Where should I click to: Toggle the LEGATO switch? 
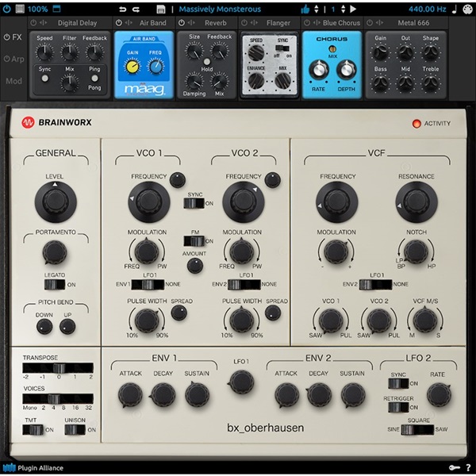coord(55,285)
